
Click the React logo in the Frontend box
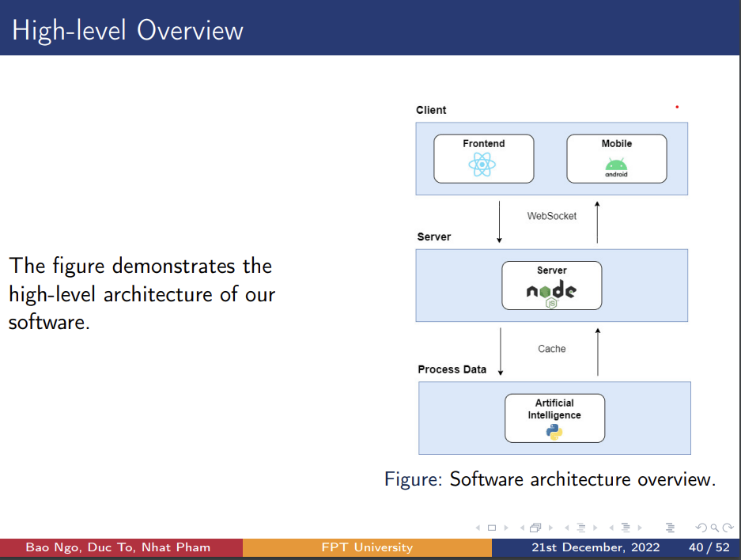(x=482, y=165)
